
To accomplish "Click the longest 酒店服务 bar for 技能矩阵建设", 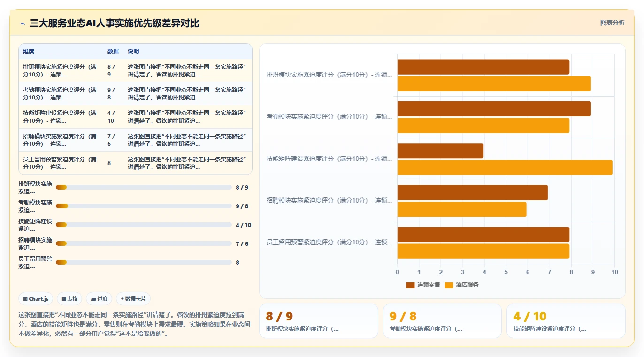I will pyautogui.click(x=505, y=167).
